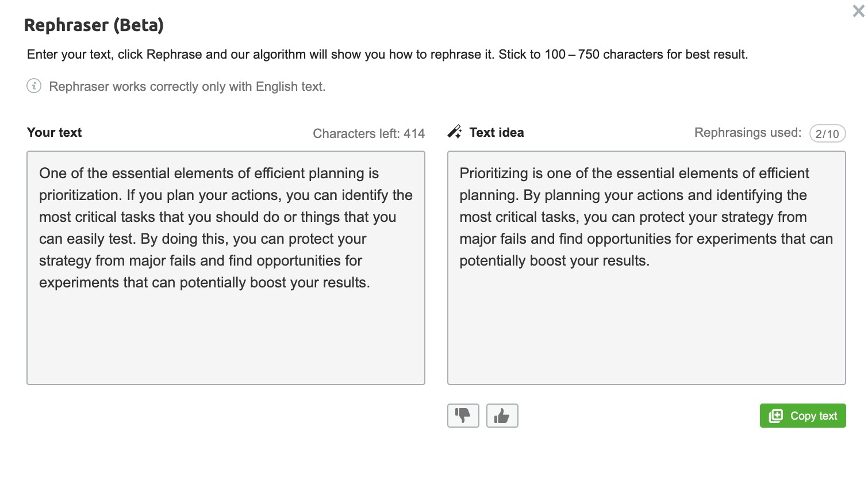This screenshot has width=868, height=484.
Task: Place cursor on word prioritization in Your text
Action: [x=80, y=195]
